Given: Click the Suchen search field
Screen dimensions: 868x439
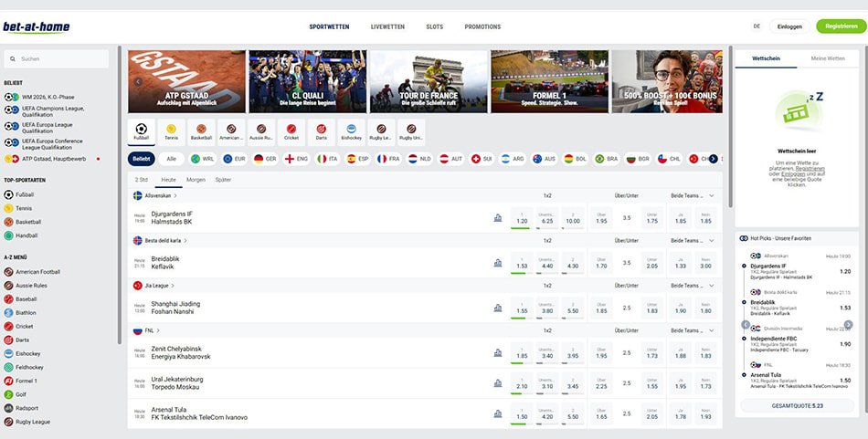Looking at the screenshot, I should [57, 58].
